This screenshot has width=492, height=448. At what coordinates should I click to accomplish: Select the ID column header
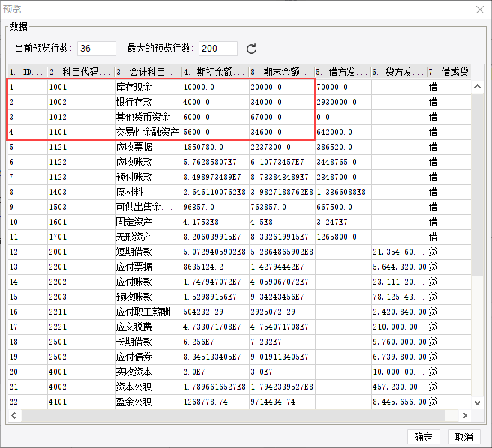click(28, 72)
